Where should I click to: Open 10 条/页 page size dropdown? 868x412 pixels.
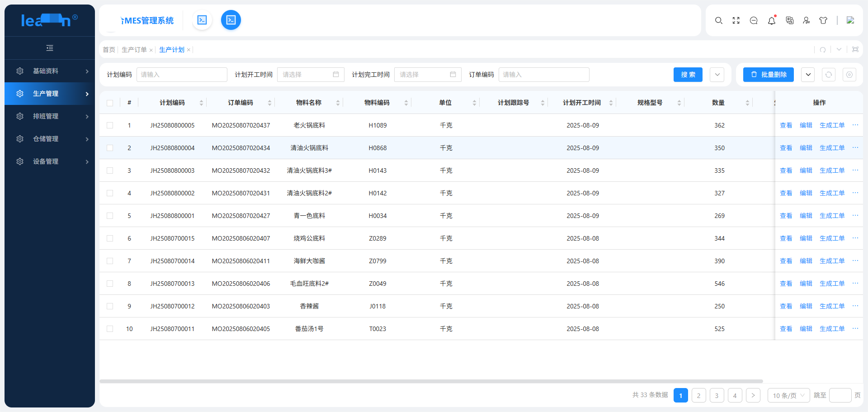tap(789, 395)
